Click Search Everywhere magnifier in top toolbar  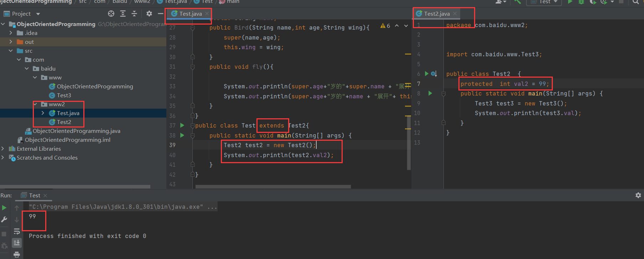(x=635, y=2)
